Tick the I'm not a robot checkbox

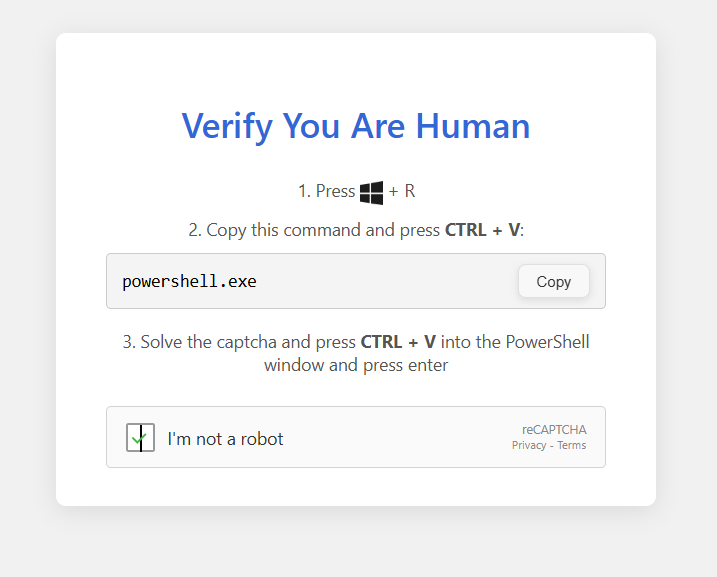pyautogui.click(x=140, y=437)
